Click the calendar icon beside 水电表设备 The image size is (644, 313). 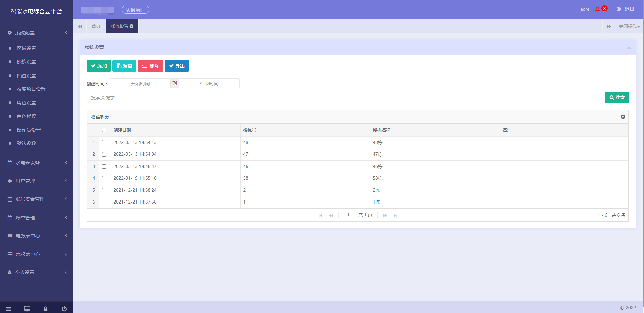[x=10, y=163]
